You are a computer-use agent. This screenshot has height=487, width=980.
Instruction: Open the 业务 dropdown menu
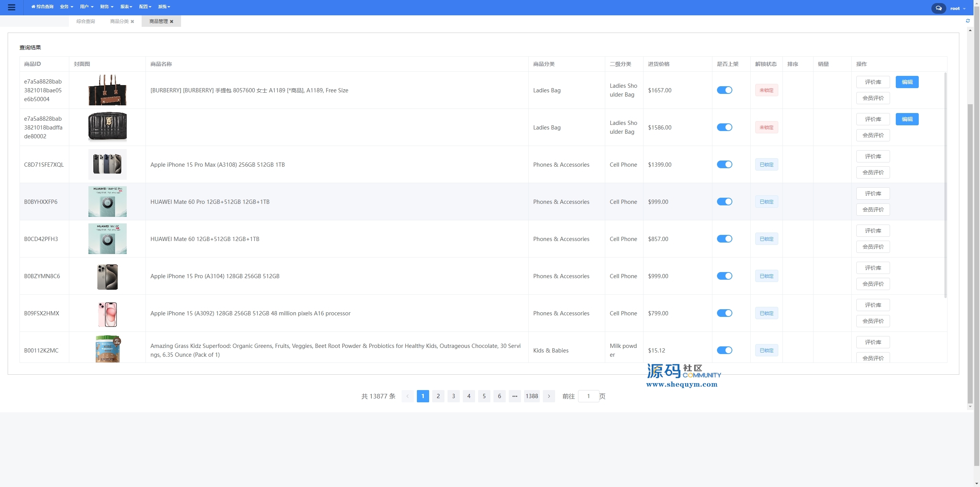[x=66, y=7]
